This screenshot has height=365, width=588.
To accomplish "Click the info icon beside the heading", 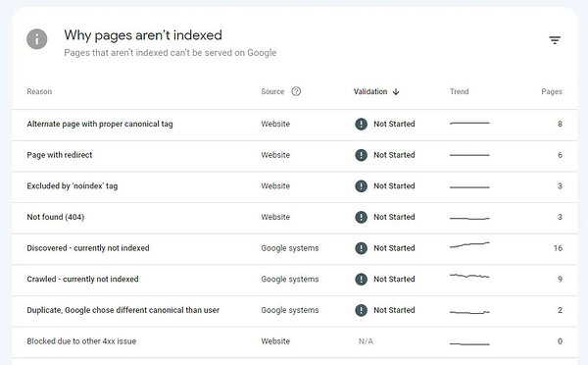I will (37, 39).
